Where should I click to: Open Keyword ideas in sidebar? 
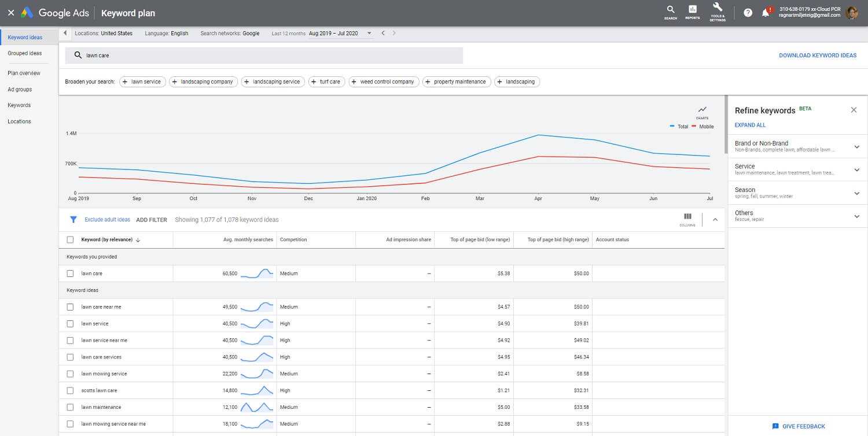tap(25, 38)
